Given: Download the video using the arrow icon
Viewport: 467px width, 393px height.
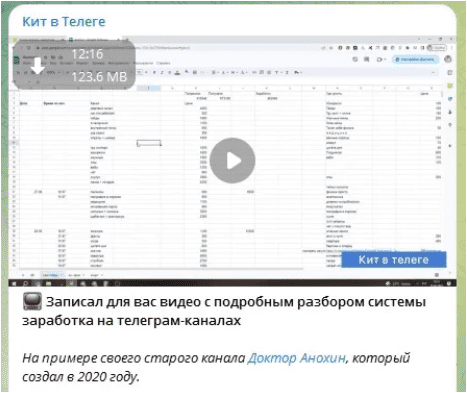Looking at the screenshot, I should tap(38, 66).
